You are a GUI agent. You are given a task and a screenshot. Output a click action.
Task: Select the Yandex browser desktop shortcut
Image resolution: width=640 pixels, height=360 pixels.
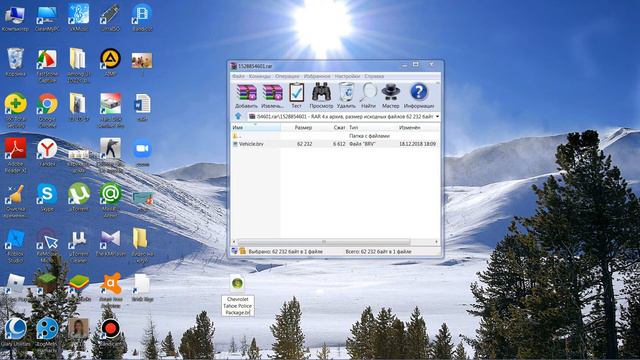[x=47, y=152]
